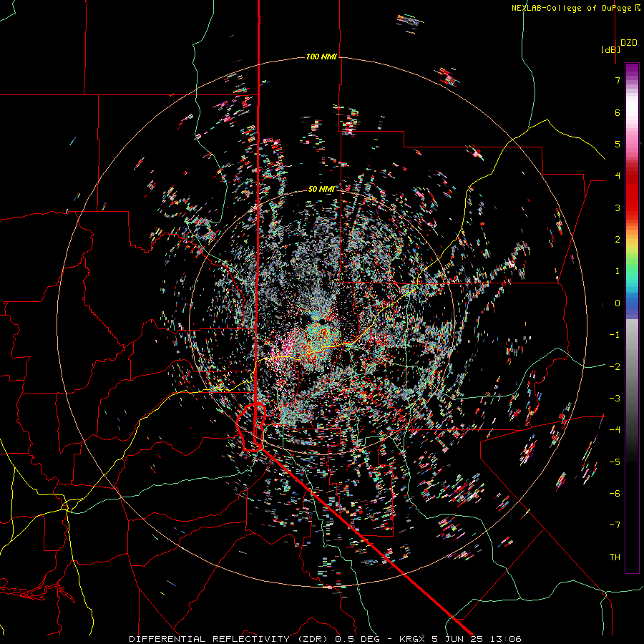Click the "50 NMI" range ring label
The width and height of the screenshot is (644, 644).
tap(321, 189)
